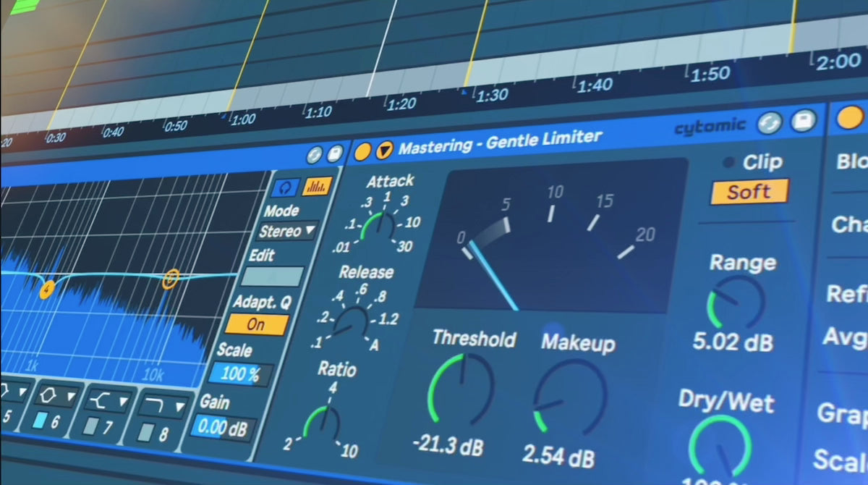This screenshot has width=868, height=485.
Task: Enable EQ band 7 activator square
Action: 90,427
